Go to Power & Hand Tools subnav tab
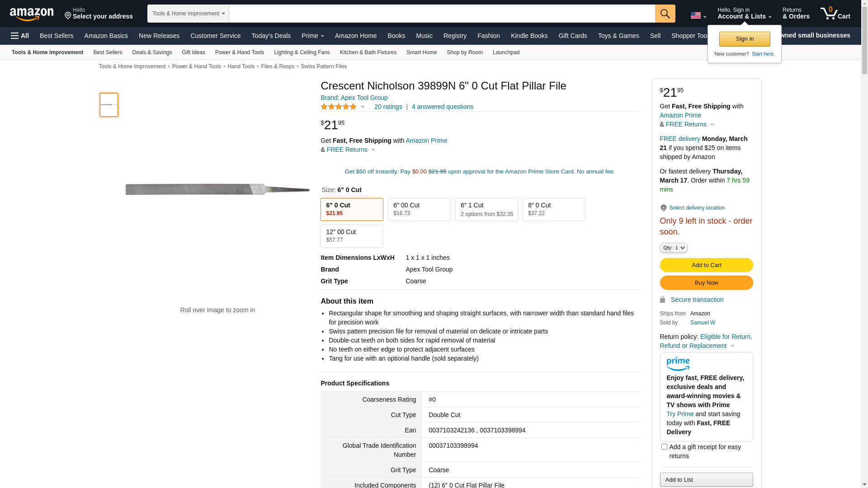 239,52
